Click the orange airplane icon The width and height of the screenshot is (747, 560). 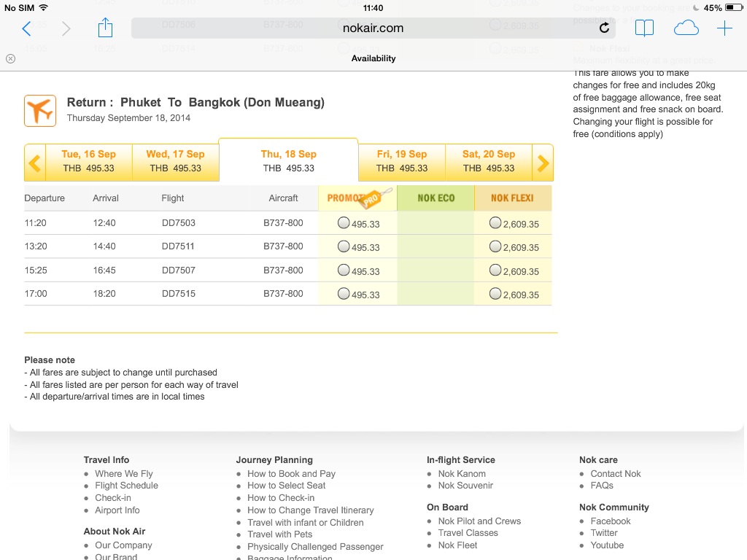tap(40, 111)
